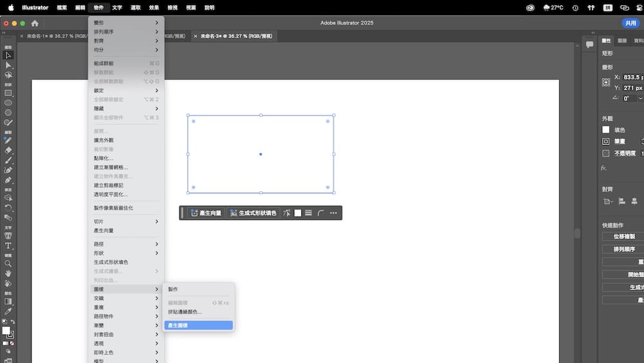Expand the 隱藏 submenu

[126, 108]
